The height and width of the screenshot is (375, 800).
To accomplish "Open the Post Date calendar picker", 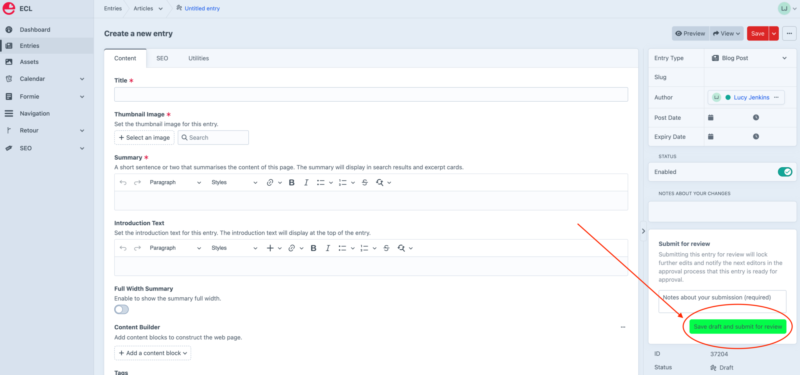I will pyautogui.click(x=710, y=117).
